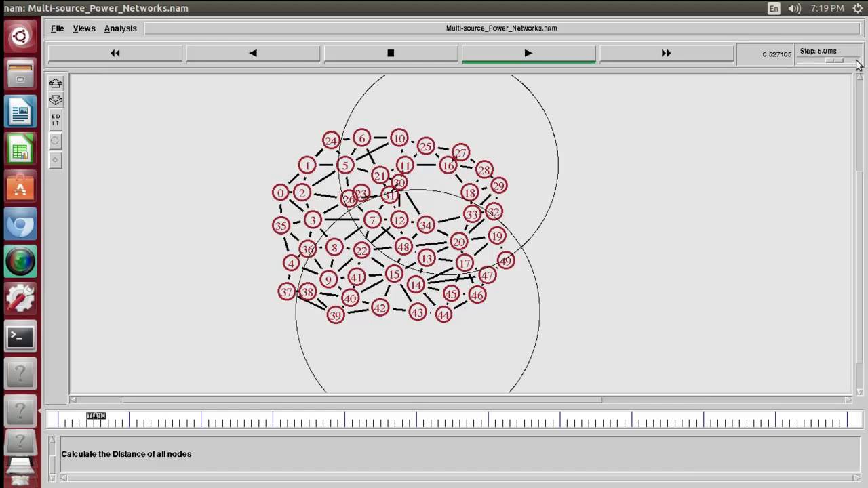Select node 7 in the network
868x488 pixels.
point(372,220)
